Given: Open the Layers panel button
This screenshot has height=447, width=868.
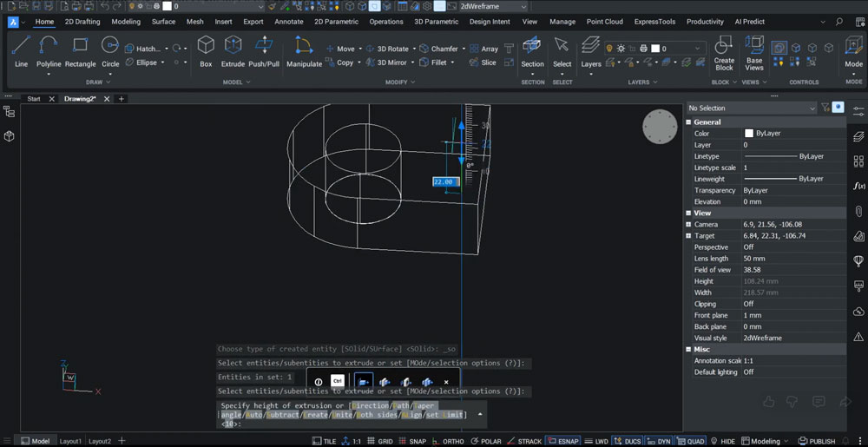Looking at the screenshot, I should 590,51.
